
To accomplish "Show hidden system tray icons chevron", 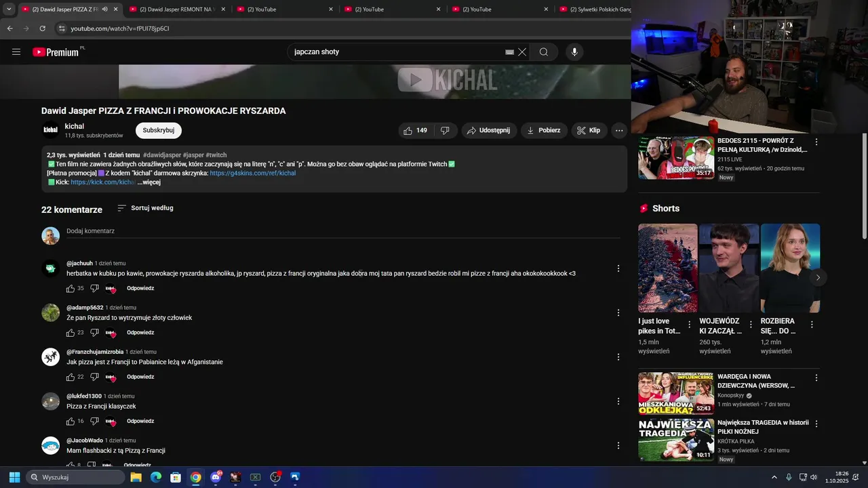I will tap(774, 477).
